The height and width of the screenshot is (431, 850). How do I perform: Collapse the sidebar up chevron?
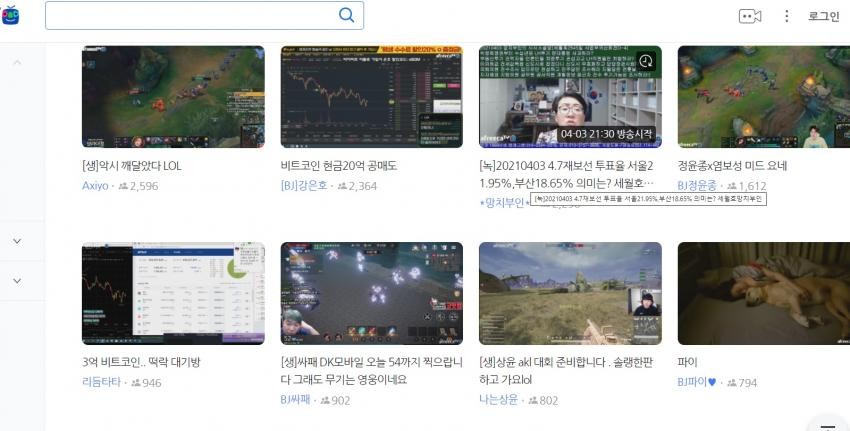17,63
